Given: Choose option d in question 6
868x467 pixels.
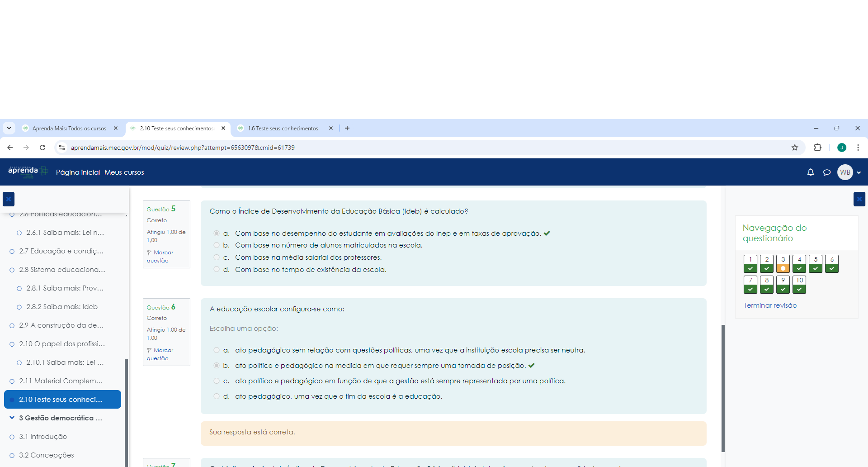Looking at the screenshot, I should click(x=217, y=396).
